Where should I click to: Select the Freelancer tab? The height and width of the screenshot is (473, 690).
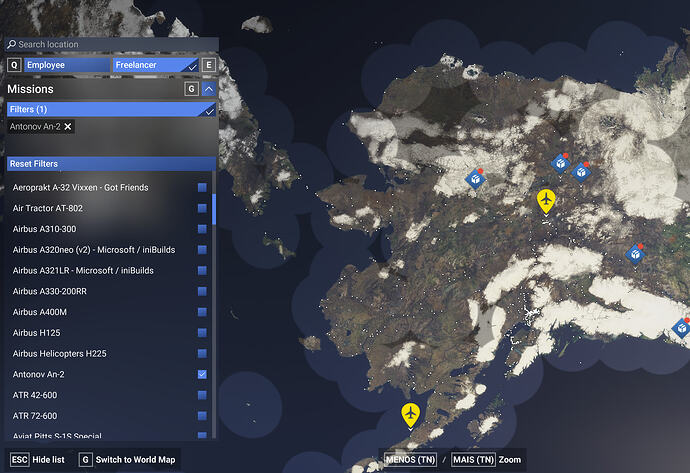pos(156,65)
